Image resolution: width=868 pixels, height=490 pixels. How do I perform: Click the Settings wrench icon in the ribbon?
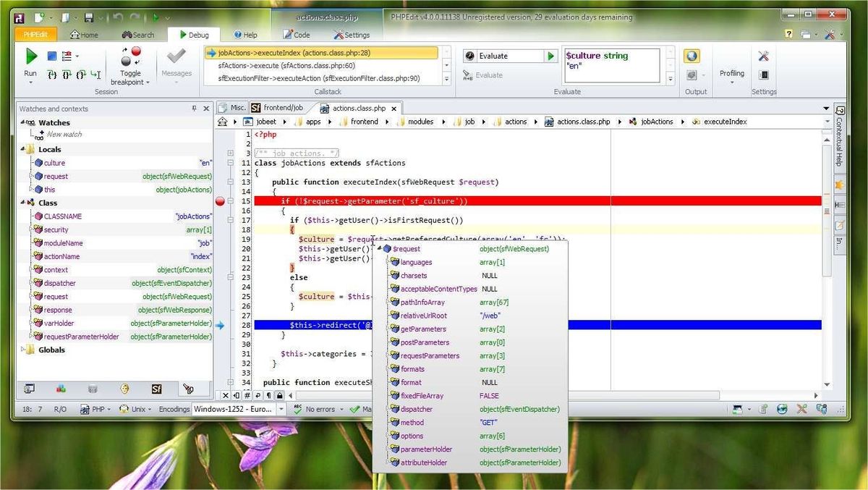(764, 56)
